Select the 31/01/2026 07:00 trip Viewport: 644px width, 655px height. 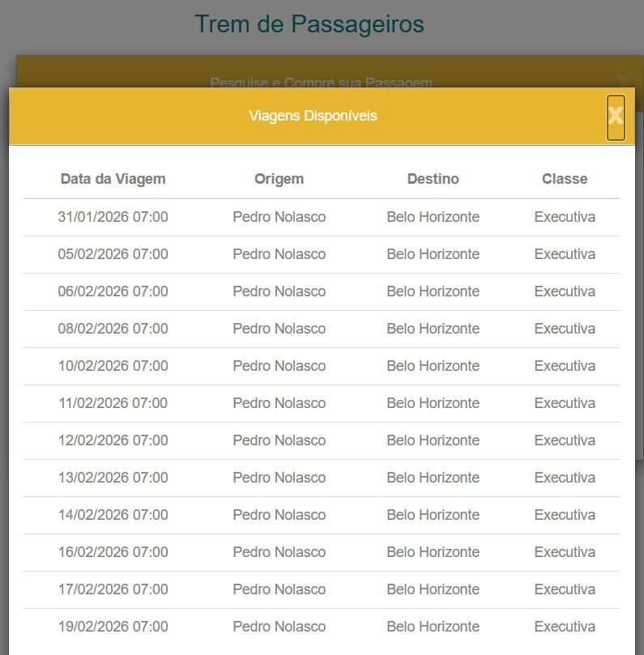coord(113,217)
